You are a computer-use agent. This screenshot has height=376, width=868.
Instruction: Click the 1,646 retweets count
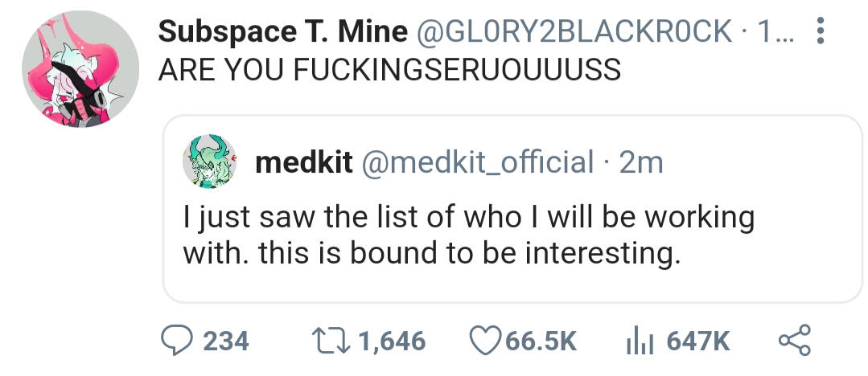pyautogui.click(x=390, y=342)
